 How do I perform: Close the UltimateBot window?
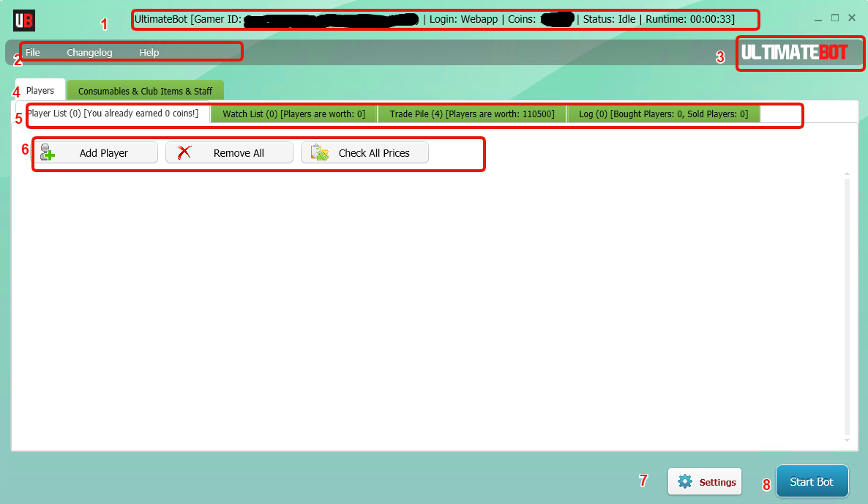[852, 18]
